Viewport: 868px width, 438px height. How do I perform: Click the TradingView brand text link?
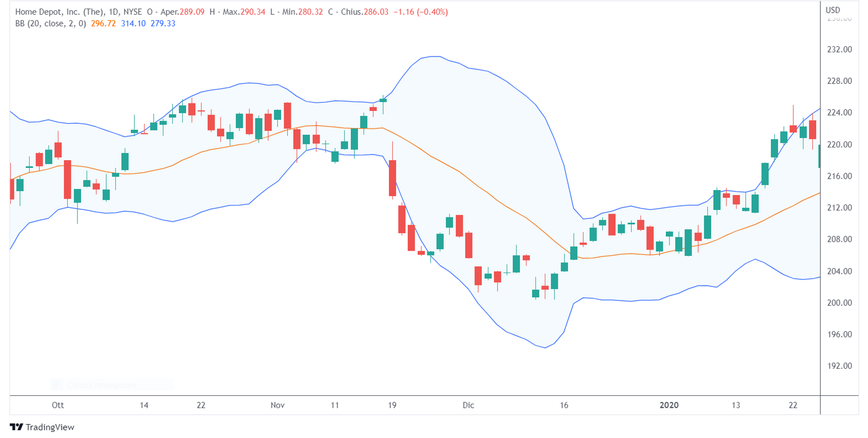[x=50, y=427]
